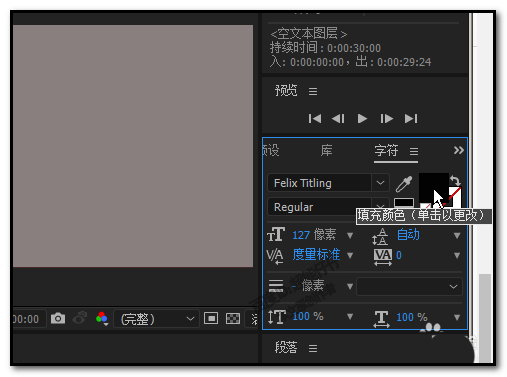
Task: Toggle the region of interest button
Action: [x=211, y=318]
